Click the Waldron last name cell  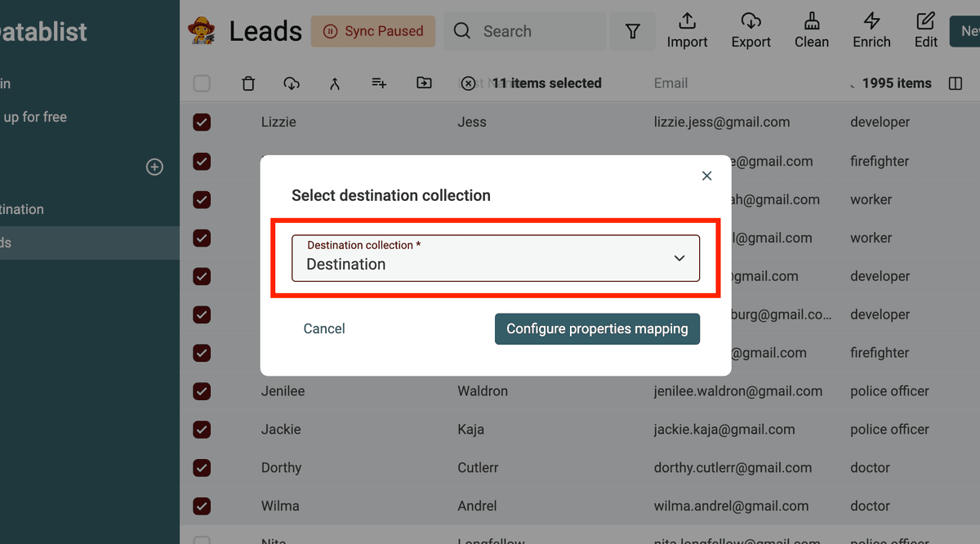point(483,391)
